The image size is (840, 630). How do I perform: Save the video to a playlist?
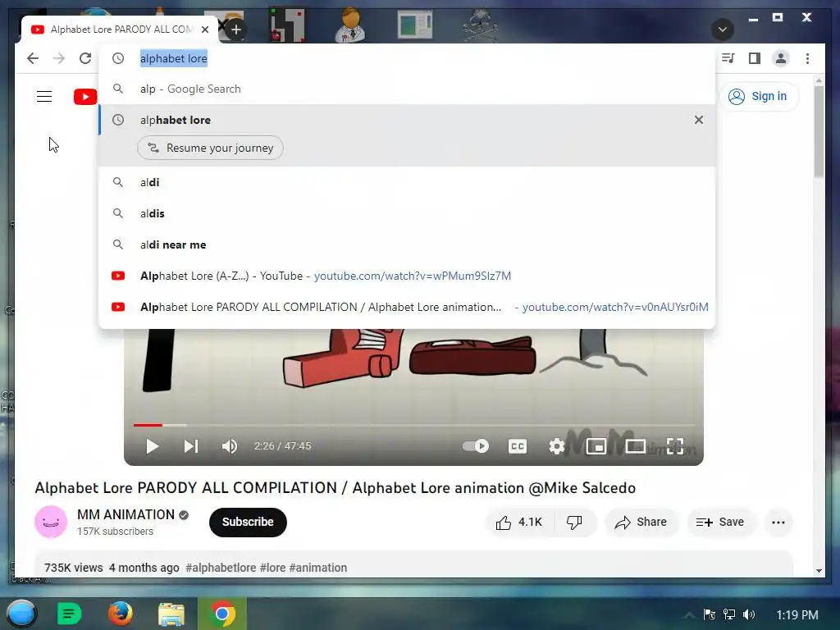tap(720, 523)
